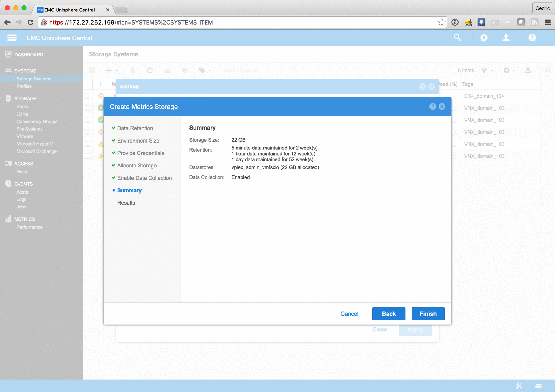The height and width of the screenshot is (392, 555).
Task: Check the last storage system row checkbox
Action: pos(88,156)
